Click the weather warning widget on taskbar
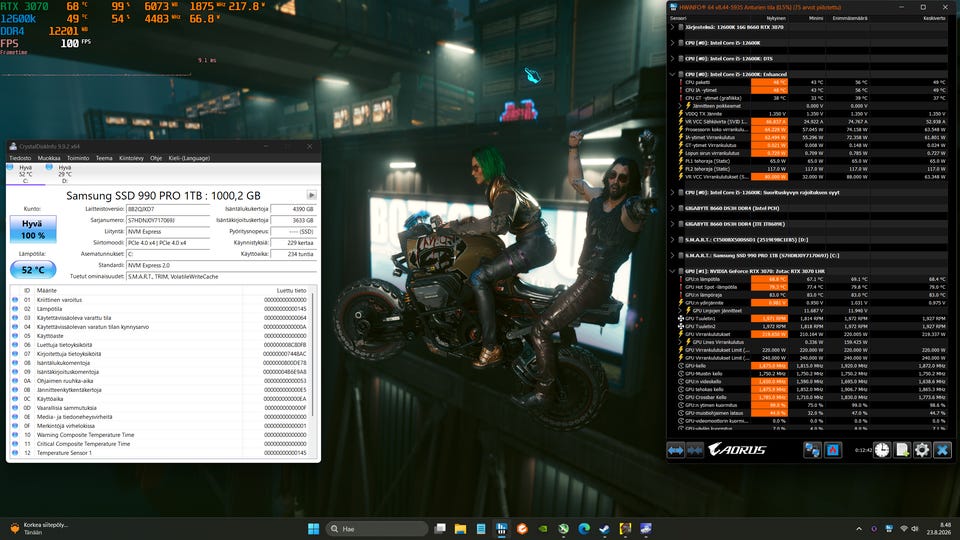Image resolution: width=960 pixels, height=540 pixels. 39,528
